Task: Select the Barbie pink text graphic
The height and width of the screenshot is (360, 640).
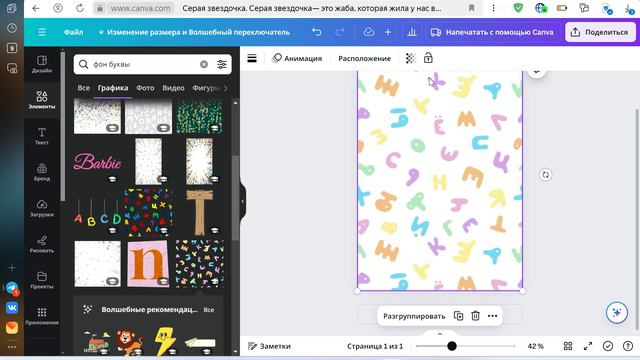Action: click(98, 162)
